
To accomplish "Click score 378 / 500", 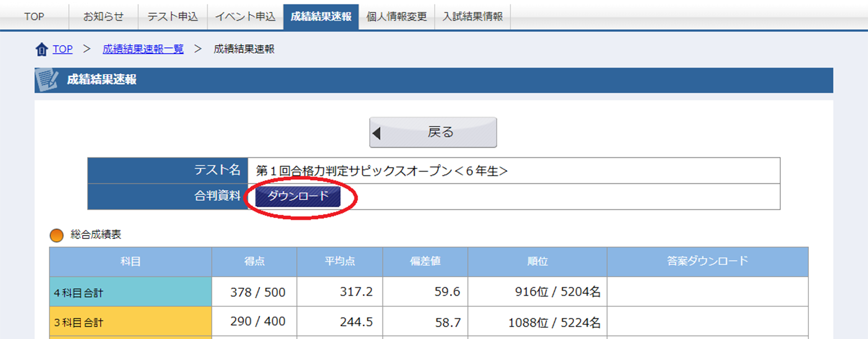I will tap(258, 292).
